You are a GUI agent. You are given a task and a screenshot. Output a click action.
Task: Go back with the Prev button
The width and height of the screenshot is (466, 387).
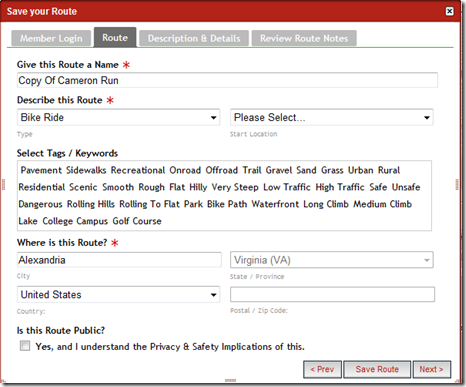point(322,369)
